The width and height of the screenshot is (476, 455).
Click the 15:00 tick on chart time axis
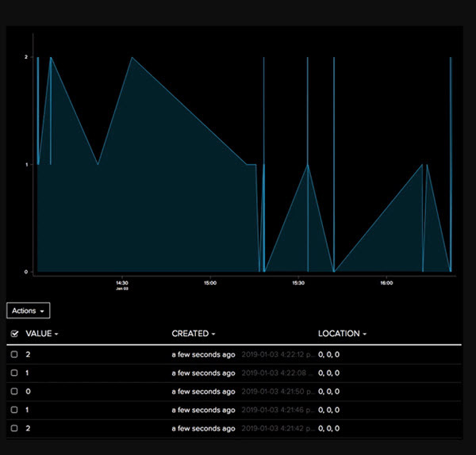[210, 282]
